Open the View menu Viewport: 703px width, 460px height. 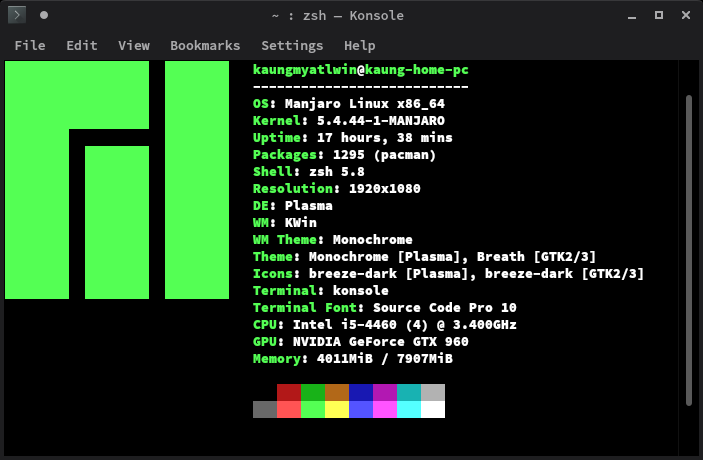134,45
